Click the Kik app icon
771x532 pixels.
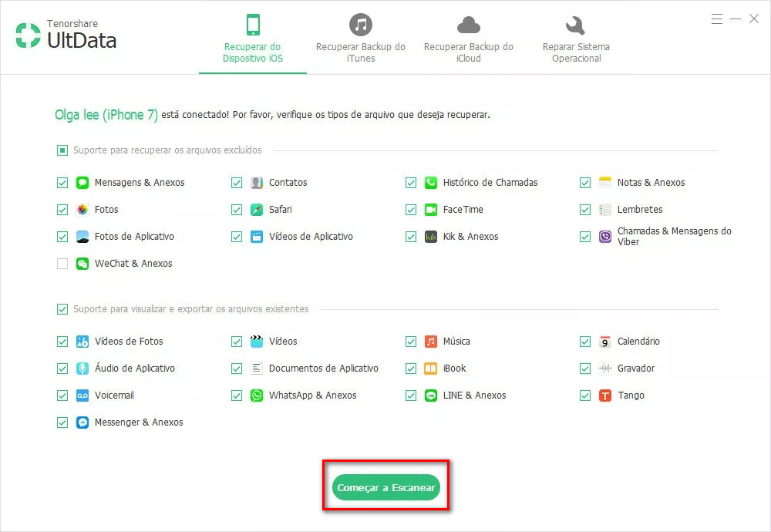(431, 237)
